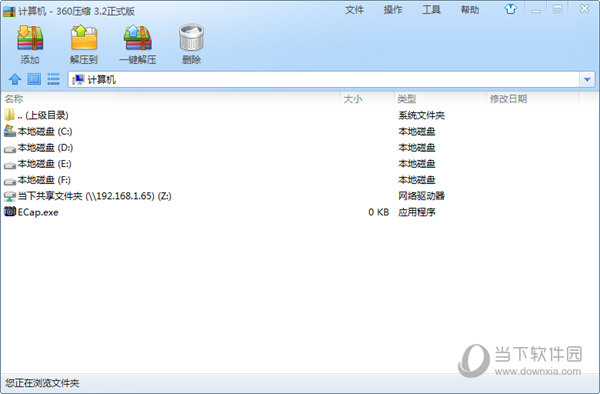Image resolution: width=600 pixels, height=394 pixels.
Task: Click the 解压到 (Extract to) icon
Action: (84, 38)
